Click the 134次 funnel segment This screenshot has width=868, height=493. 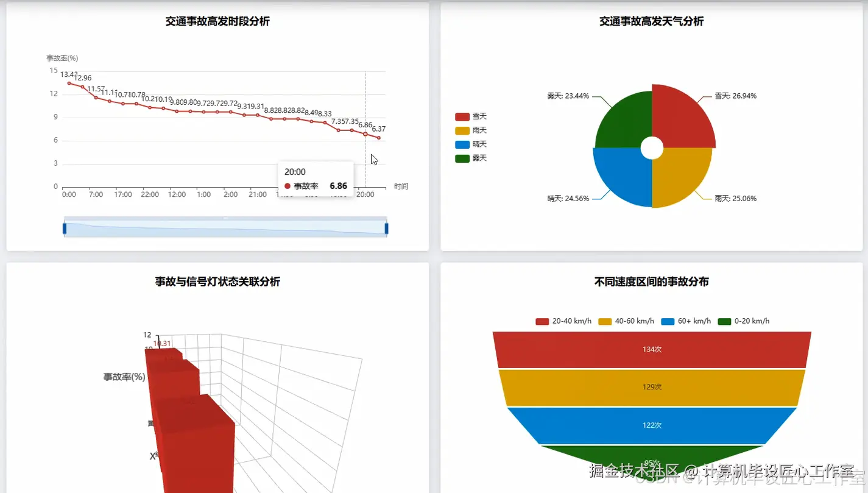coord(652,349)
